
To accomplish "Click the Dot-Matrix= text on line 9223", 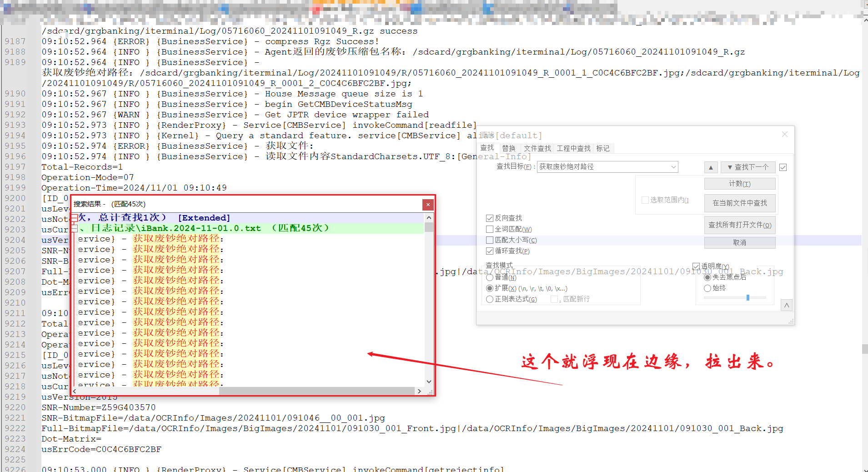I will pos(71,439).
